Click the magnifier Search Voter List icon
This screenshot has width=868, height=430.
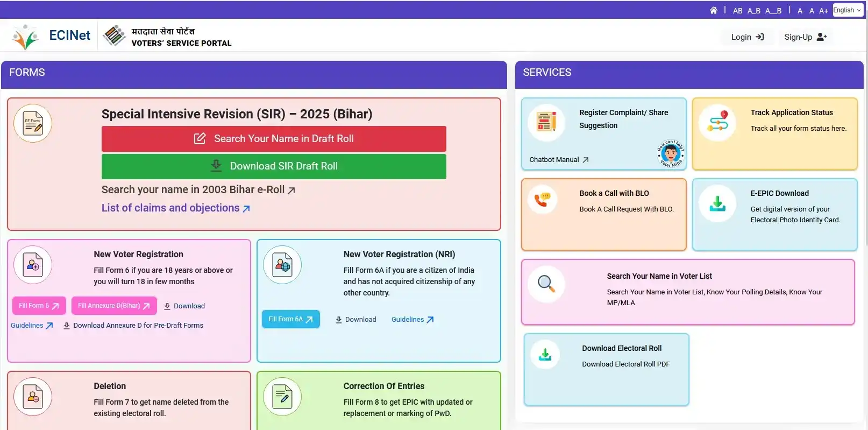(546, 284)
